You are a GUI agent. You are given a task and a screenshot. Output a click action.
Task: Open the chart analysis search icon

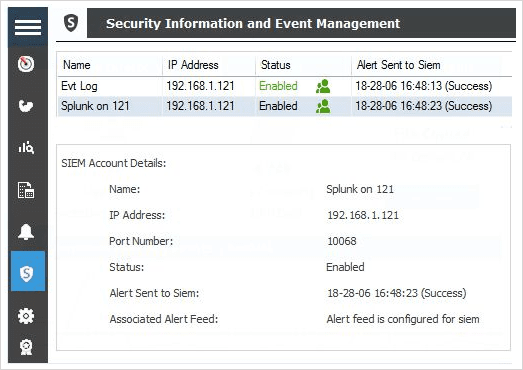(26, 147)
